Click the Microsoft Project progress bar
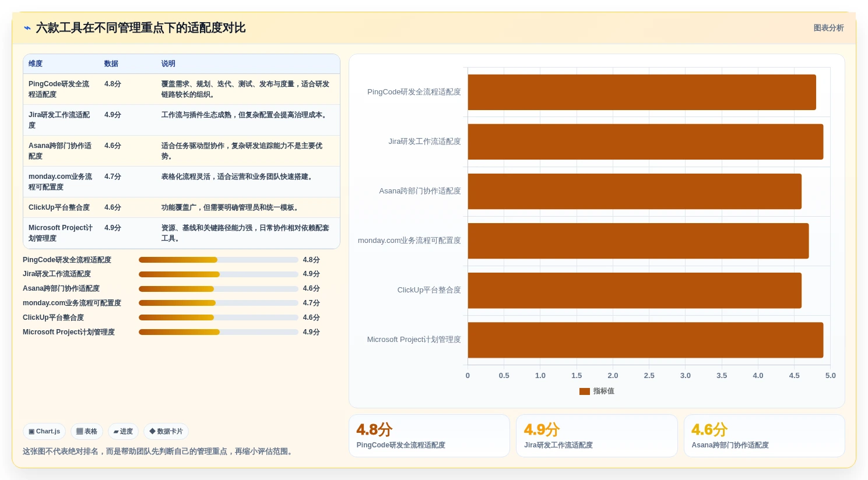This screenshot has width=868, height=480. (x=219, y=332)
